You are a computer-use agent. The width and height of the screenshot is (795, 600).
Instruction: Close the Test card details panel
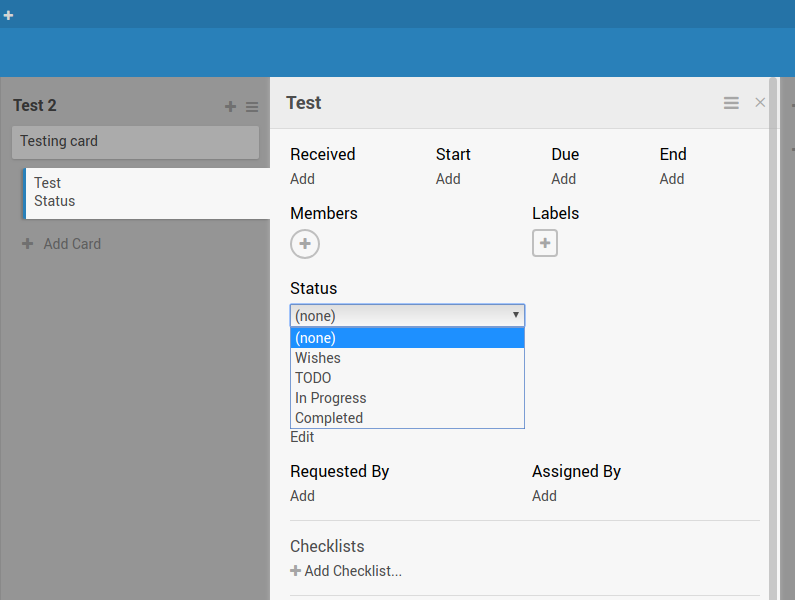pos(760,103)
